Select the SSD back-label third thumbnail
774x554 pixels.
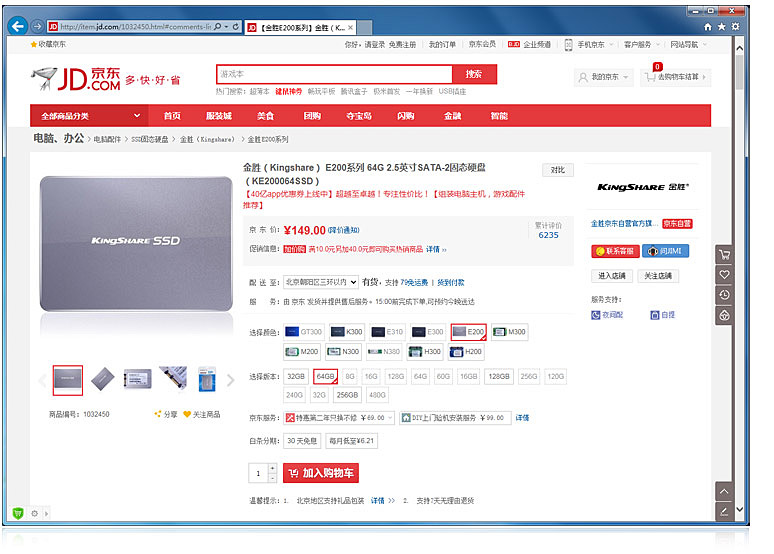click(x=137, y=380)
